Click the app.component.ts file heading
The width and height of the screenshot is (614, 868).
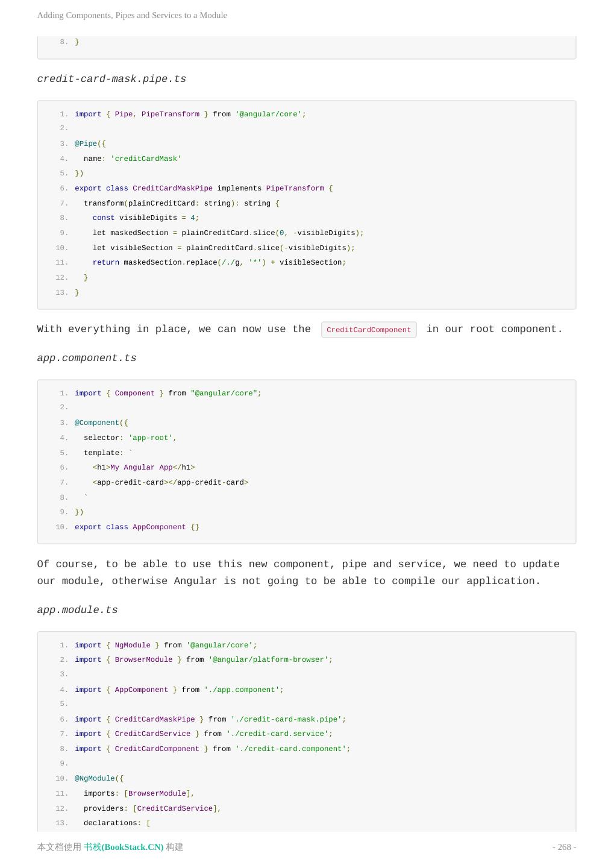(87, 358)
